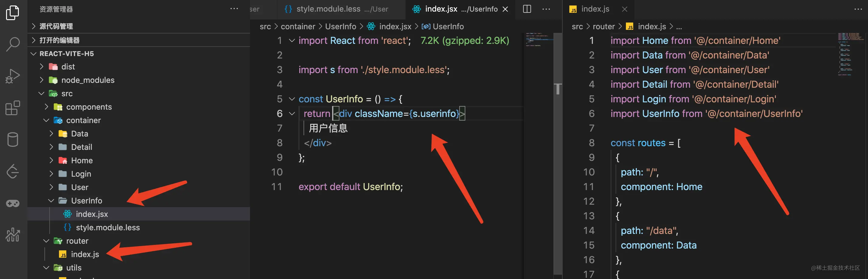Expand the User folder
Viewport: 868px width, 279px height.
[x=138, y=187]
